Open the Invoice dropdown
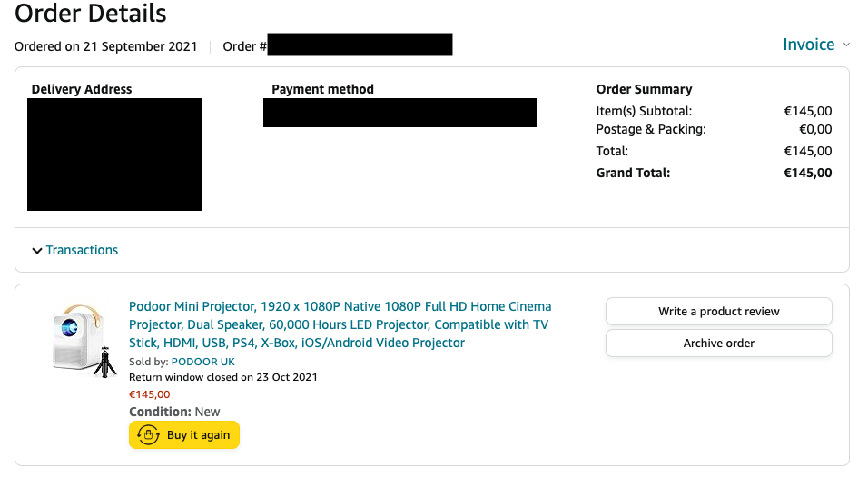The width and height of the screenshot is (868, 478). [809, 45]
